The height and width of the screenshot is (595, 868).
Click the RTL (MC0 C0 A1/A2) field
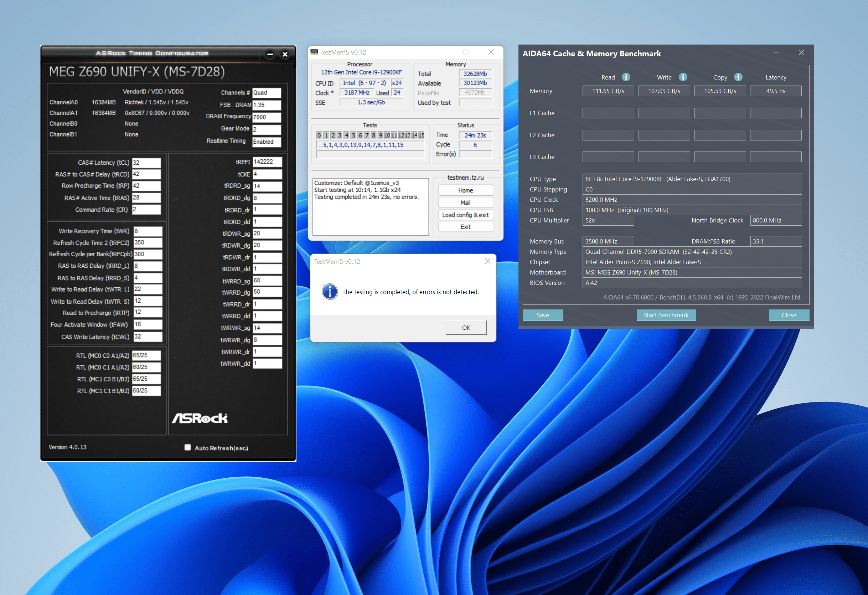[x=146, y=355]
